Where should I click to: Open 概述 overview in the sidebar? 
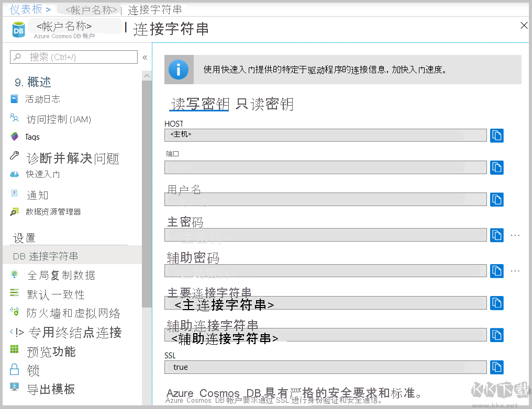click(x=39, y=82)
